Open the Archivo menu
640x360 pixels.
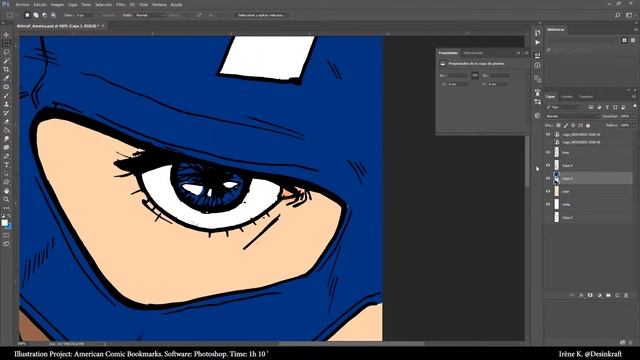click(22, 5)
